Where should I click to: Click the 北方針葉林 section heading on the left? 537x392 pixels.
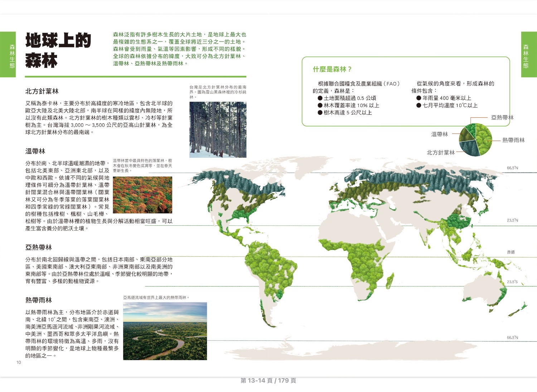pos(42,92)
